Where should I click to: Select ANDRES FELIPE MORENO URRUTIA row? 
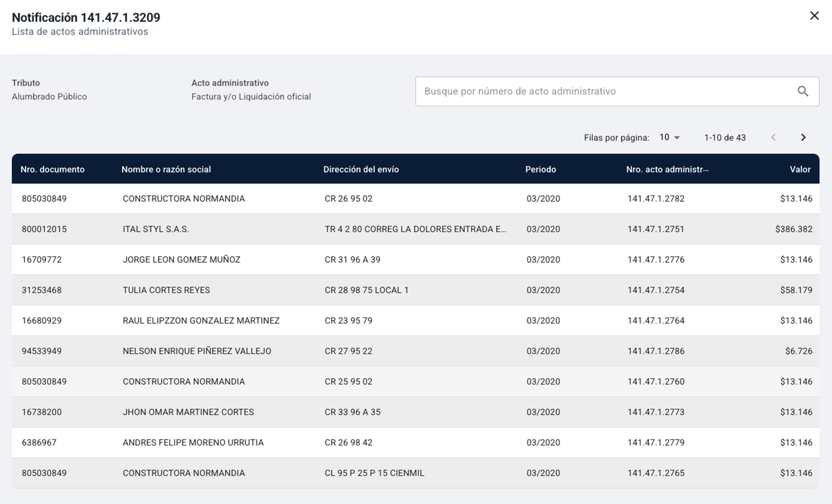tap(193, 443)
